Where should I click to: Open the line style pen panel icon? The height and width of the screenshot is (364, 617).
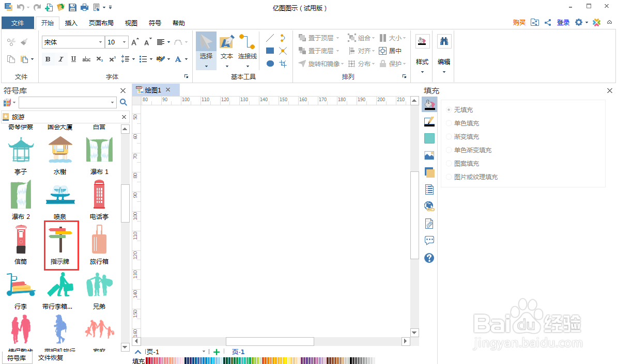click(x=429, y=121)
